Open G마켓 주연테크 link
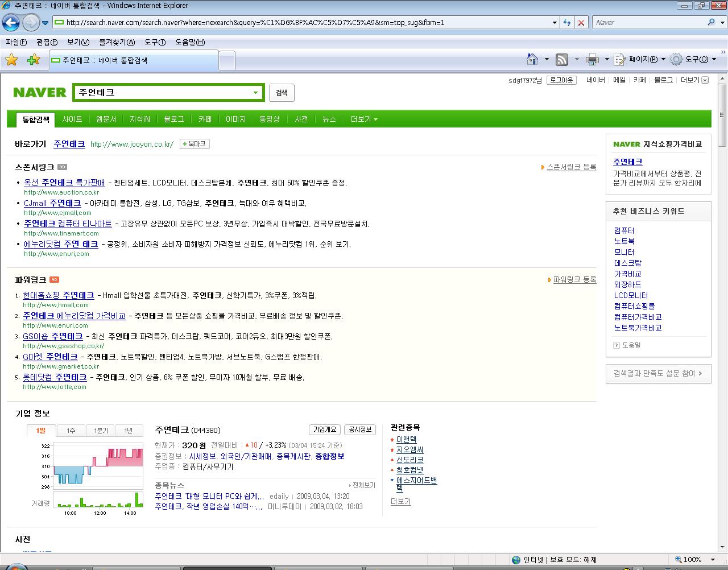This screenshot has height=570, width=728. [x=50, y=357]
